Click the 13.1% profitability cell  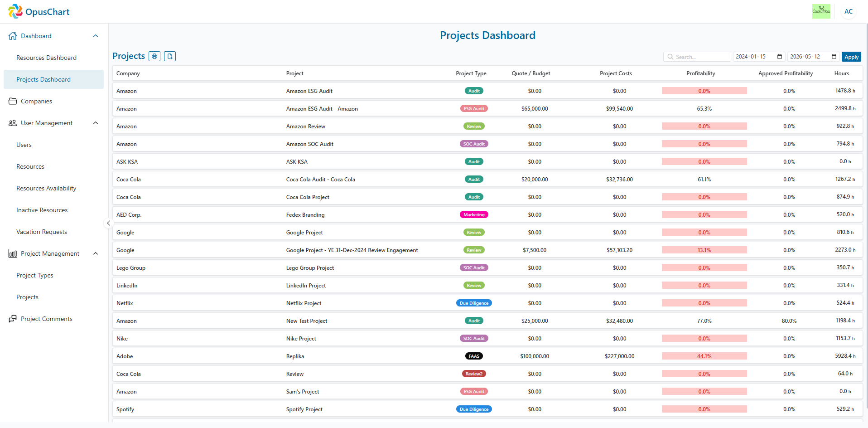(704, 250)
